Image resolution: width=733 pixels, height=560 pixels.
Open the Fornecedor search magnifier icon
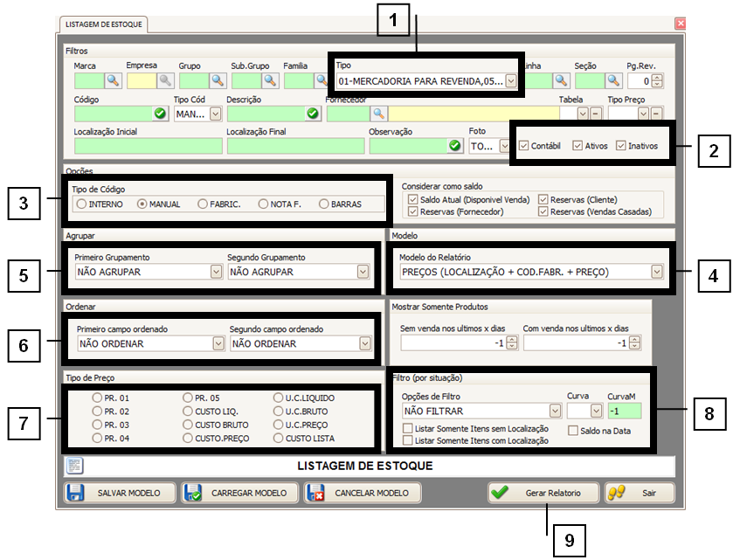pos(378,114)
